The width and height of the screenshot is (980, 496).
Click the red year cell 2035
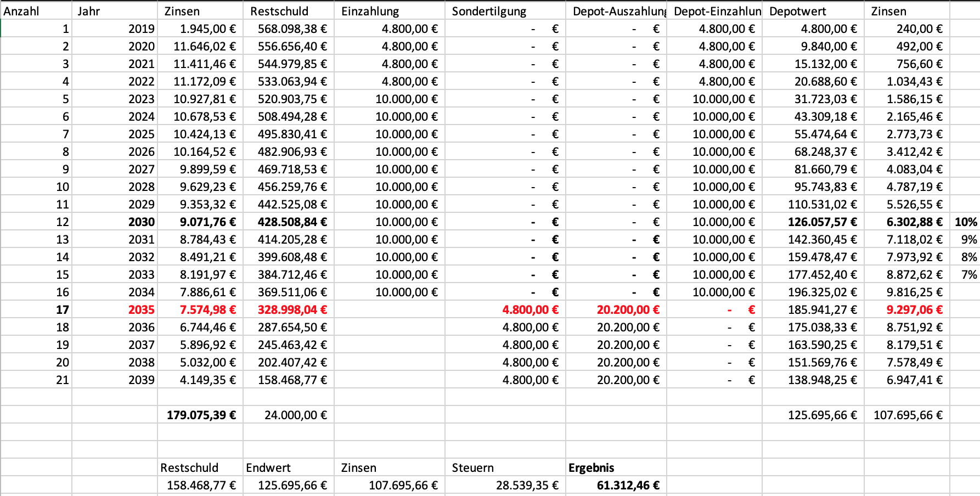pyautogui.click(x=115, y=309)
